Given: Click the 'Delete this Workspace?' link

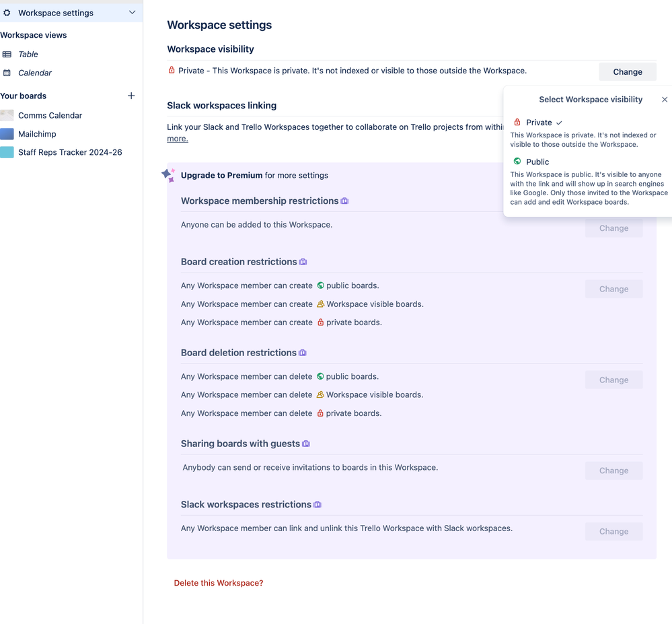Looking at the screenshot, I should click(219, 583).
